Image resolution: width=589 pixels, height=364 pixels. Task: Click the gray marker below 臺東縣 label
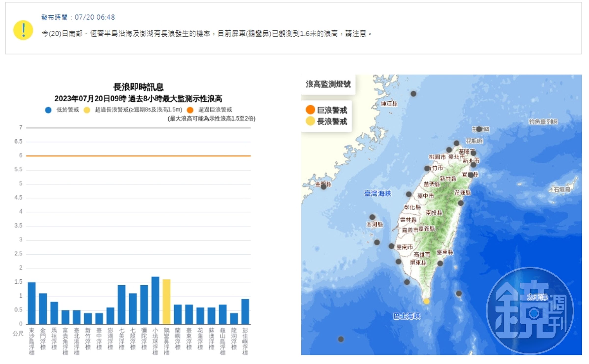(x=440, y=263)
